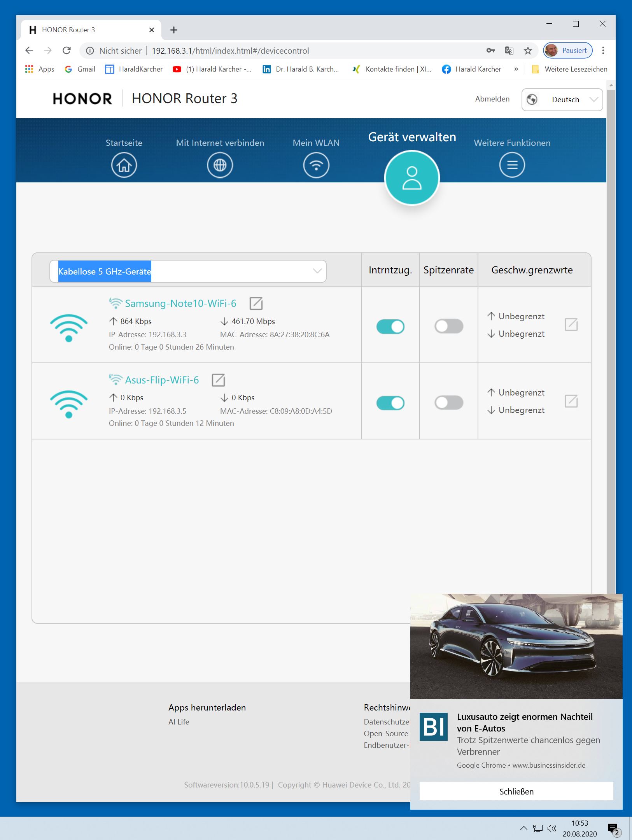
Task: Edit the Samsung-Note10-WiFi-6 device name
Action: click(x=256, y=303)
